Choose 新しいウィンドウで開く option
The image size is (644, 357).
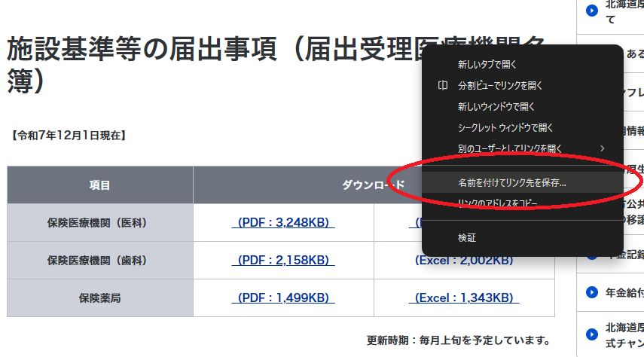pyautogui.click(x=496, y=107)
